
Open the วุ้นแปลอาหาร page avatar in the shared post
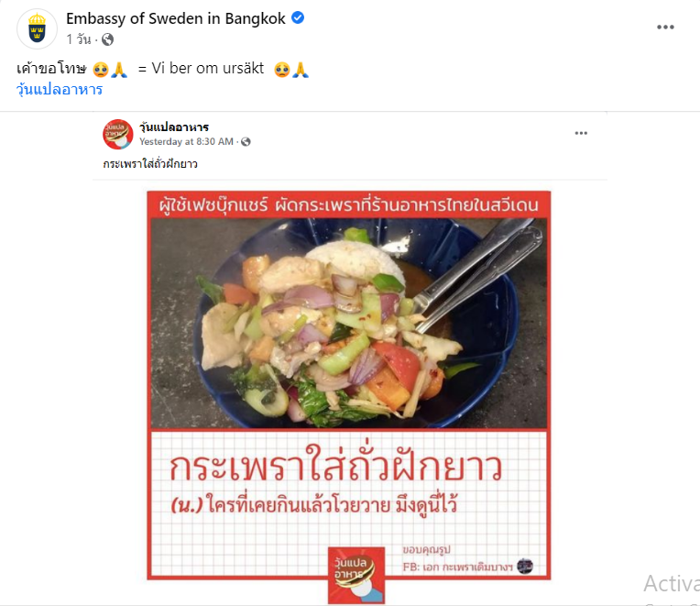pos(118,134)
